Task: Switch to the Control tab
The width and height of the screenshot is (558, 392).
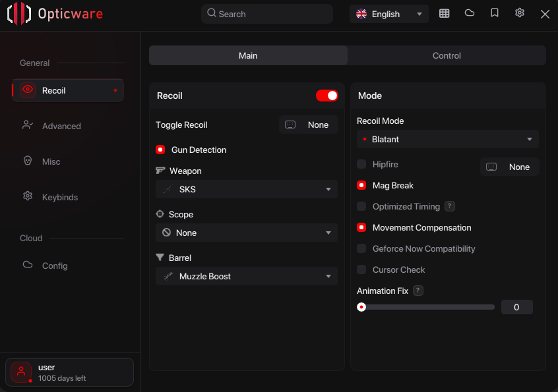Action: click(447, 55)
